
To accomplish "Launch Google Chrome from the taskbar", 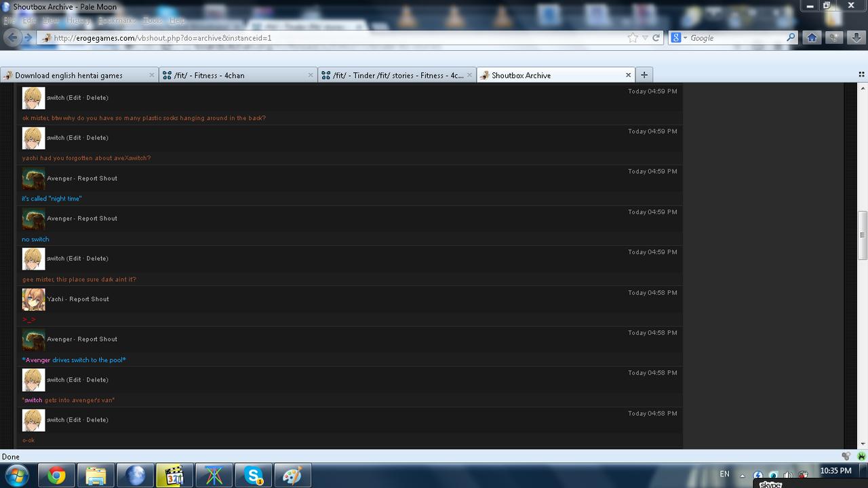I will (x=57, y=476).
